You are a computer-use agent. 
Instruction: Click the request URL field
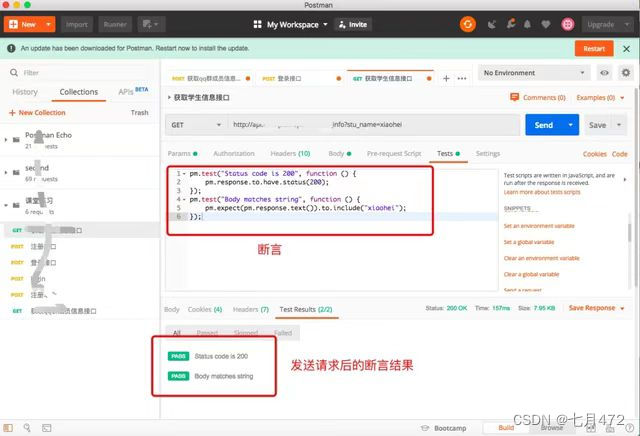pos(373,125)
